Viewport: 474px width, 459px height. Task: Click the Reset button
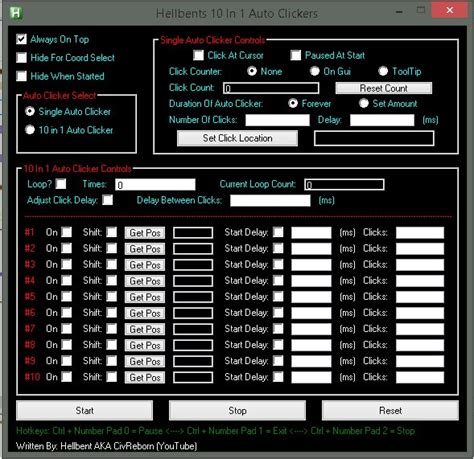tap(390, 410)
